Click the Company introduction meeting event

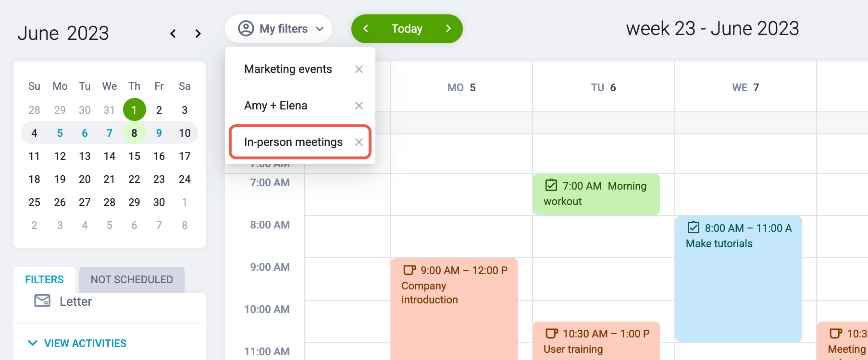click(x=454, y=307)
